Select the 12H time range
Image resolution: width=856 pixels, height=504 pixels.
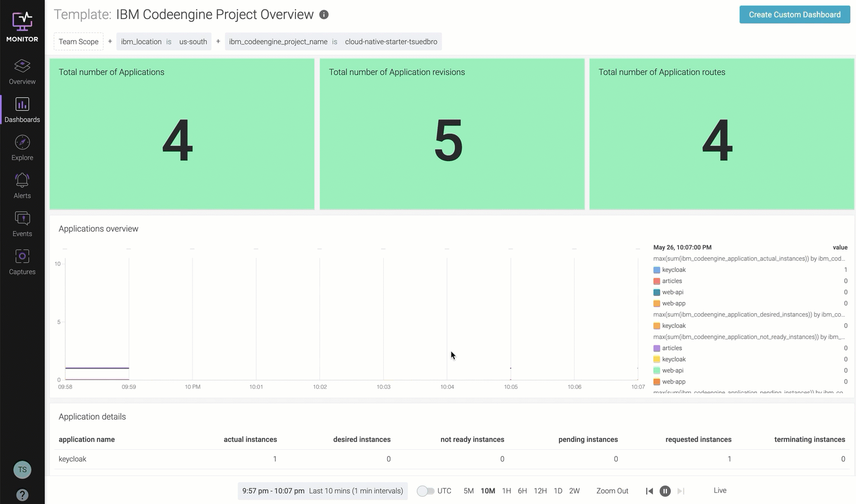tap(540, 491)
